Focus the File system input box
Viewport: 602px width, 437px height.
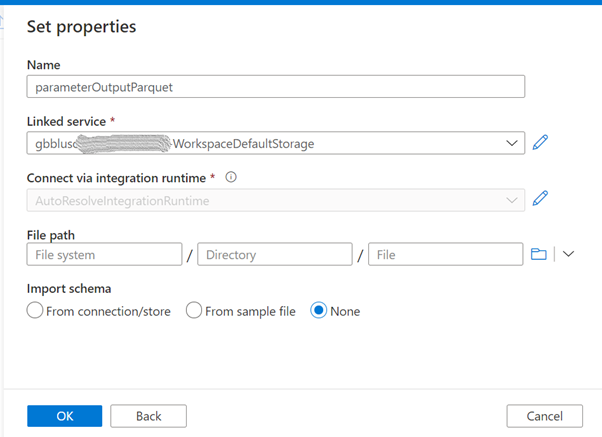pos(105,255)
